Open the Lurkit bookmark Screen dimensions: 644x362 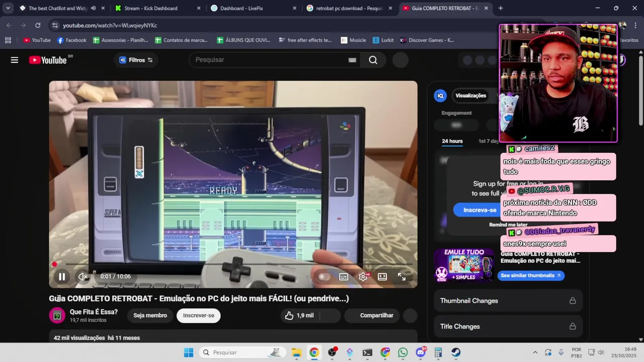[383, 40]
